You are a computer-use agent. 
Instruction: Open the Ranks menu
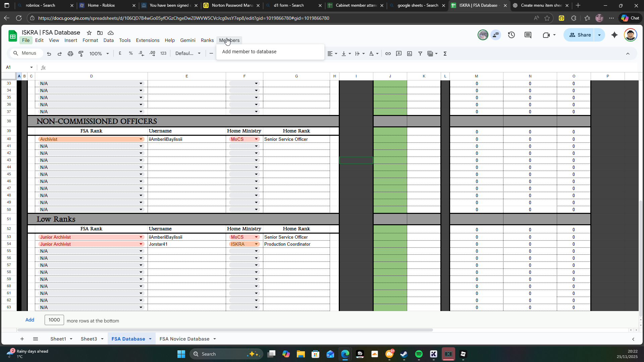pos(207,40)
